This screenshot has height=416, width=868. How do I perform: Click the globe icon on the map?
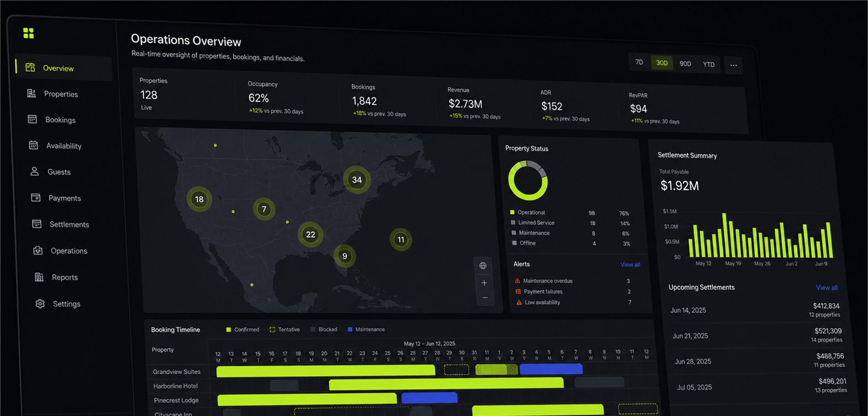(483, 266)
